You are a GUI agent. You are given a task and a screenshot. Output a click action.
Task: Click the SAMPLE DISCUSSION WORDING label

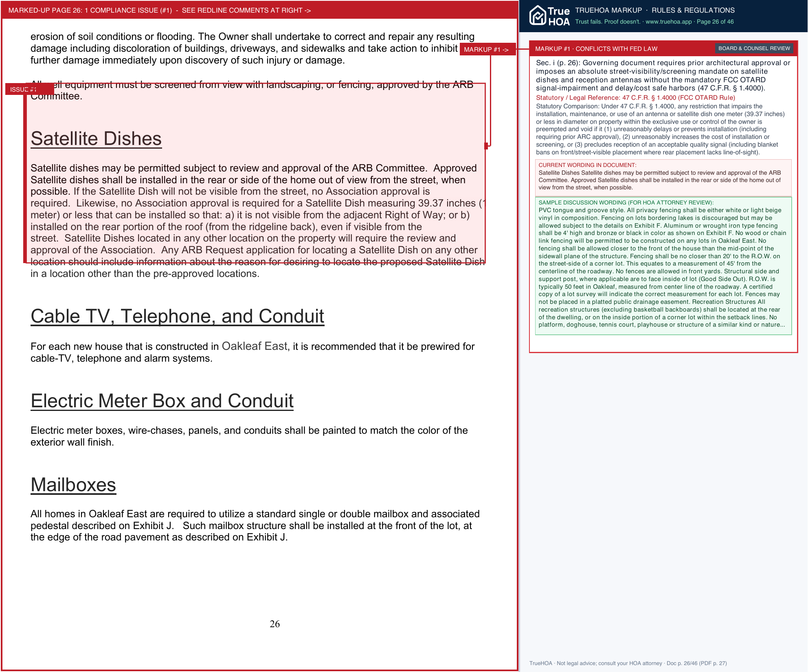[x=626, y=202]
